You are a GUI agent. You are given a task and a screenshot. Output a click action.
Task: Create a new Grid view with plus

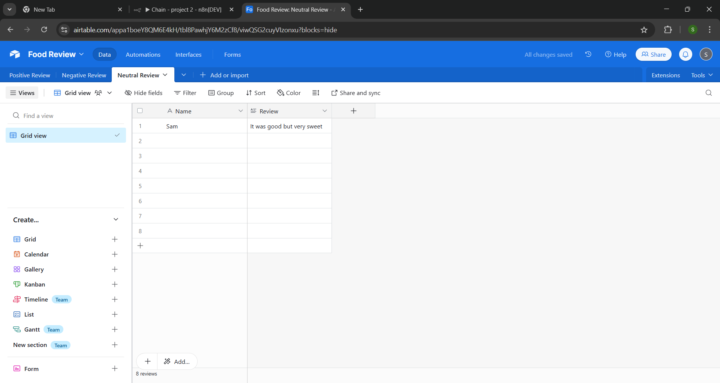[x=115, y=239]
